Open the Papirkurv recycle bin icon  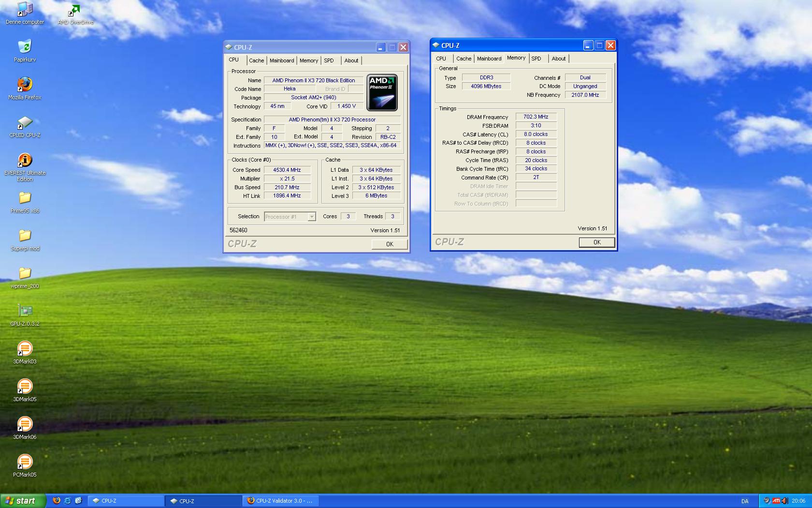(x=25, y=51)
